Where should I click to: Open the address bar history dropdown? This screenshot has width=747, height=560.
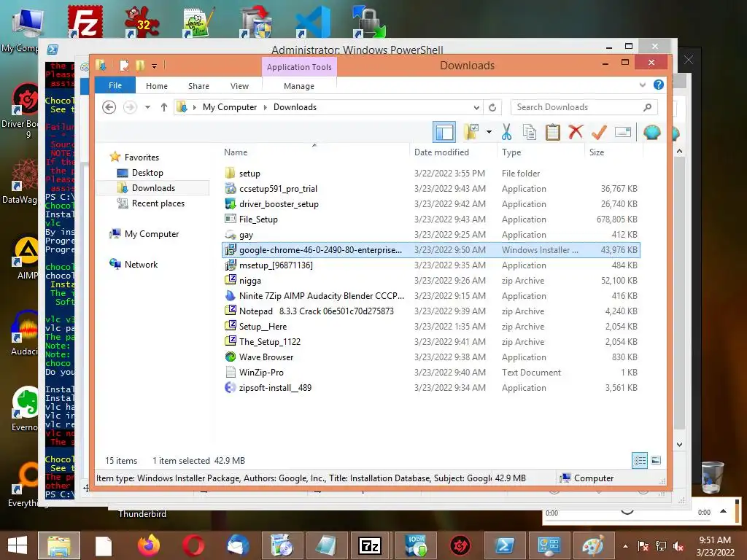(x=476, y=108)
